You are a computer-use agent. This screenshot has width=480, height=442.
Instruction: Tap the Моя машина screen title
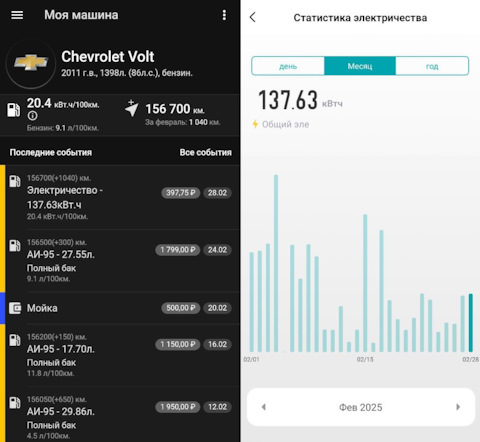pyautogui.click(x=81, y=15)
